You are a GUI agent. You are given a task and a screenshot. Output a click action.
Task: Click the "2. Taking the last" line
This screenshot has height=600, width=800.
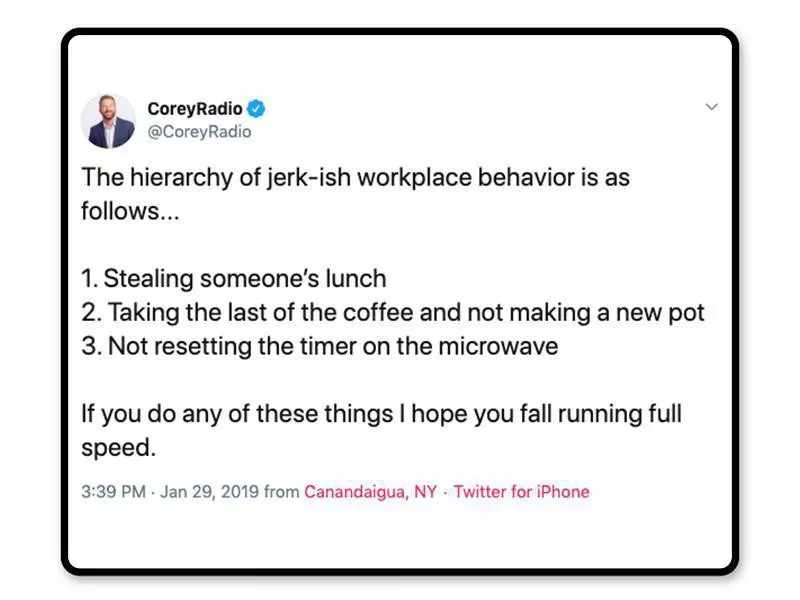pyautogui.click(x=393, y=313)
